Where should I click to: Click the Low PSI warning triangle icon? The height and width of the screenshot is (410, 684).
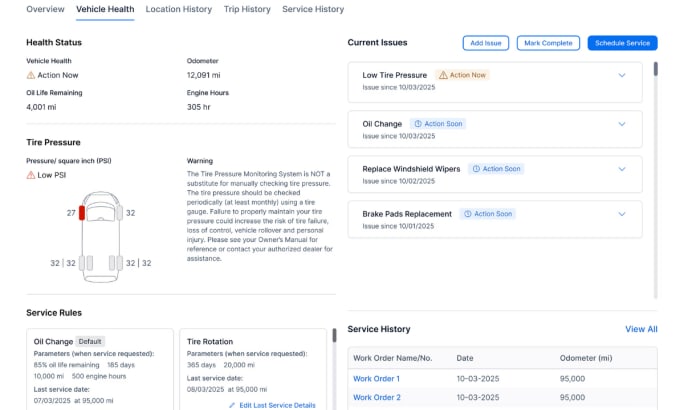31,175
